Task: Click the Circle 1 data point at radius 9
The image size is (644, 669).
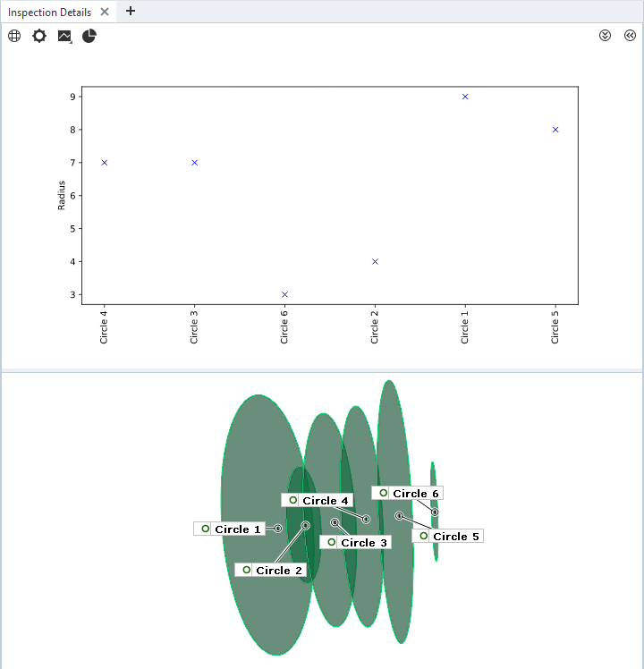Action: 465,97
